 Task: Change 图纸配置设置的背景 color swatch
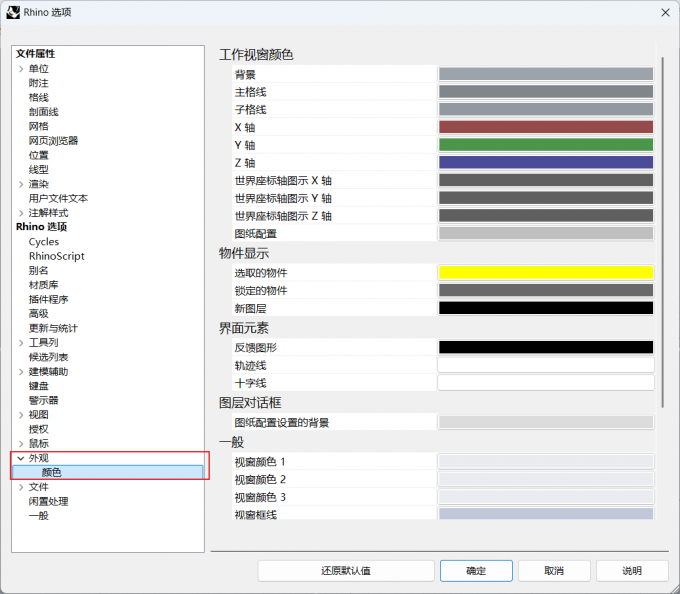[x=546, y=422]
